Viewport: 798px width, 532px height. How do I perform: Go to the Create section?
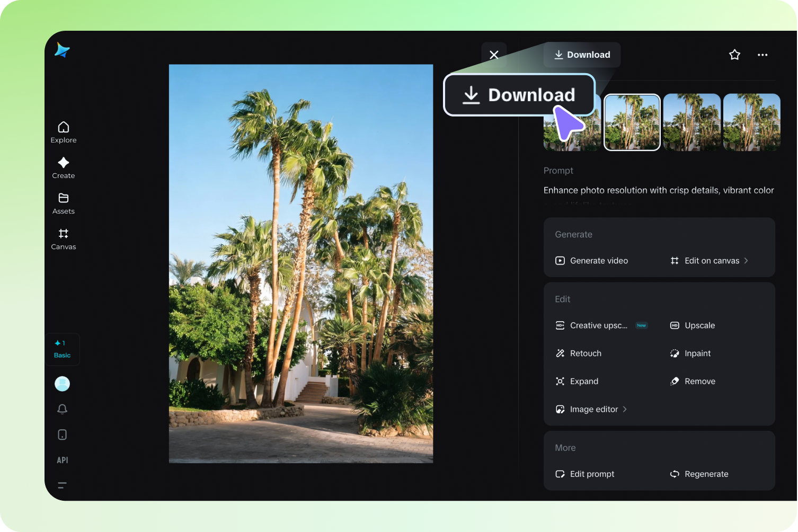[64, 168]
